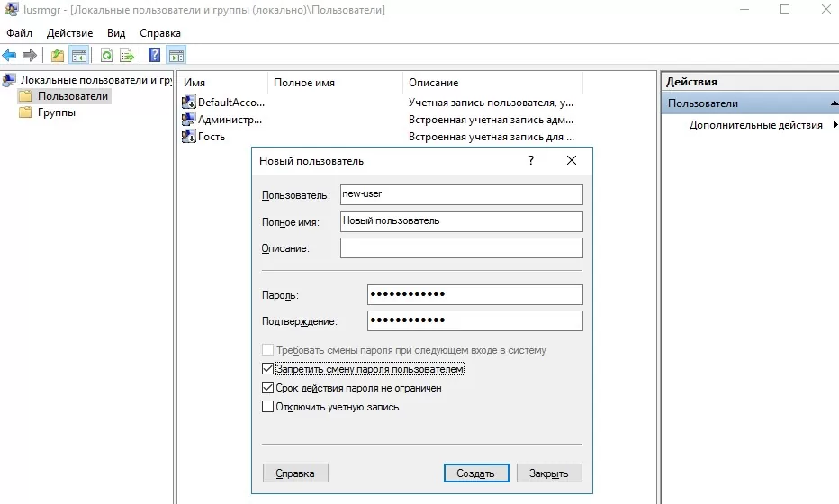Expand Дополнительные действия submenu arrow

[835, 125]
